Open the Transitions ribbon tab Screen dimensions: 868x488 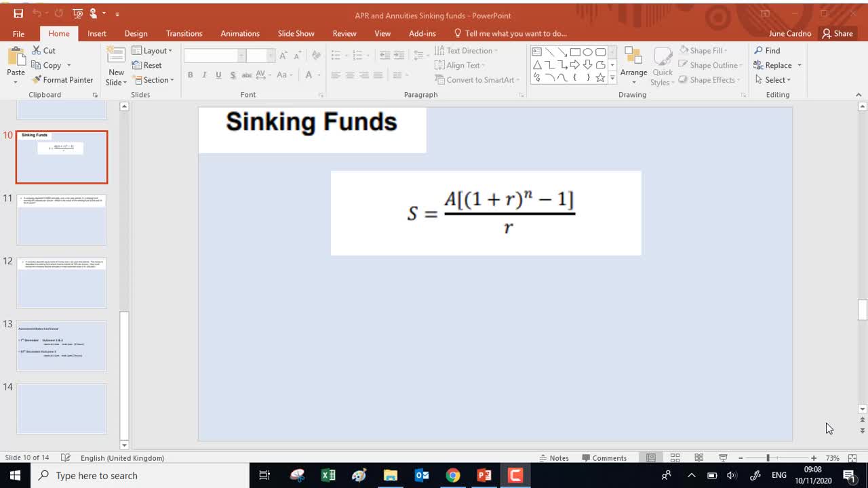(184, 33)
